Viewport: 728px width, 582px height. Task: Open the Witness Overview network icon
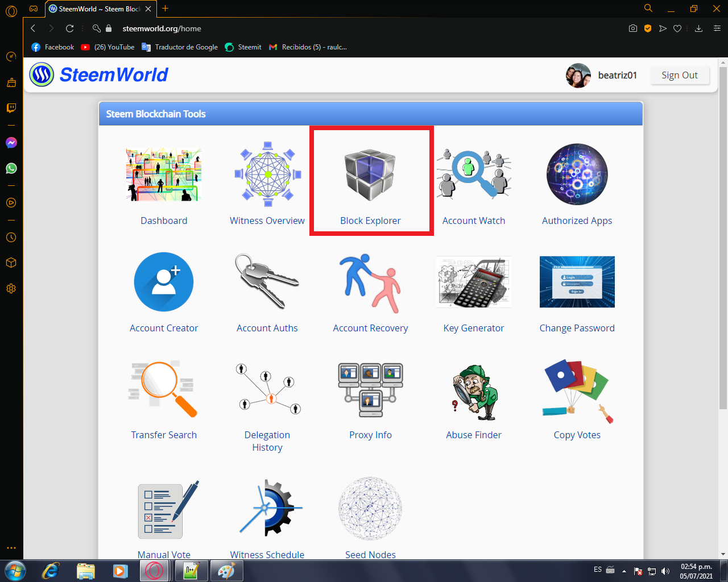click(x=267, y=174)
